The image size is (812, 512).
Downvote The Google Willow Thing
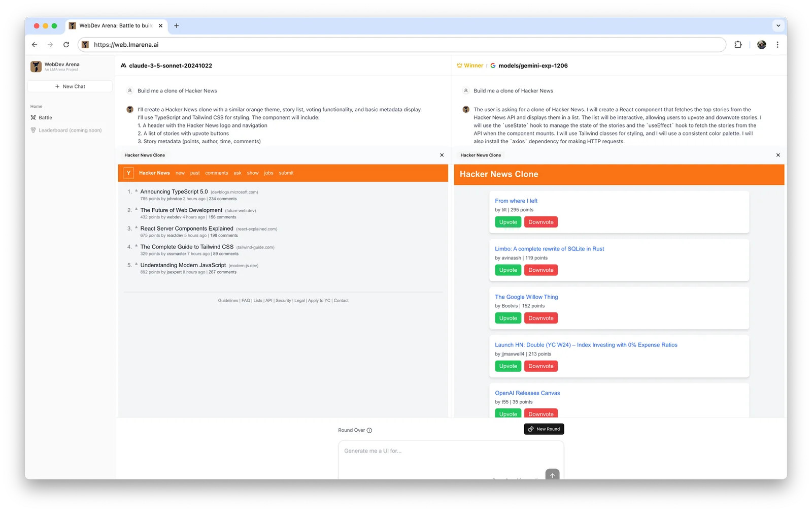tap(541, 318)
